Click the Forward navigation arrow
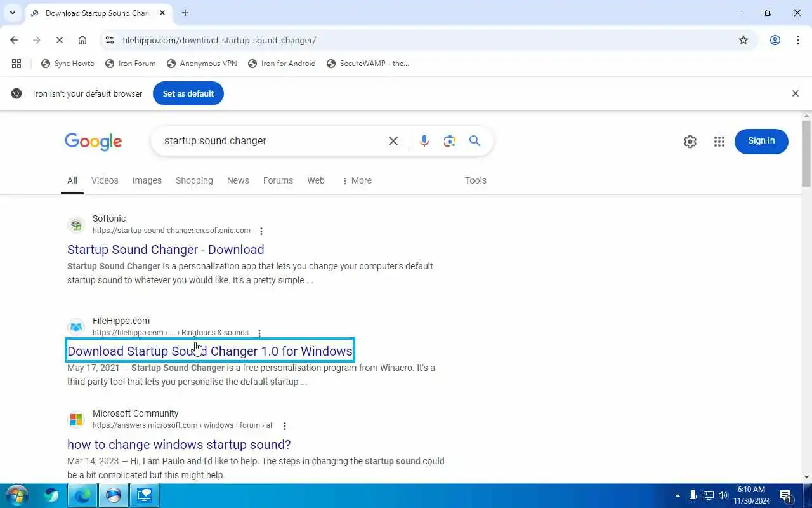 click(x=37, y=40)
